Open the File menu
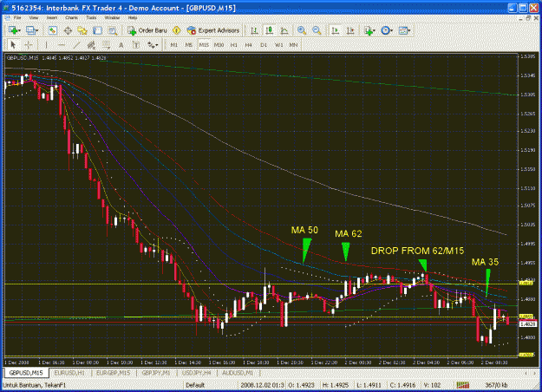 17,17
